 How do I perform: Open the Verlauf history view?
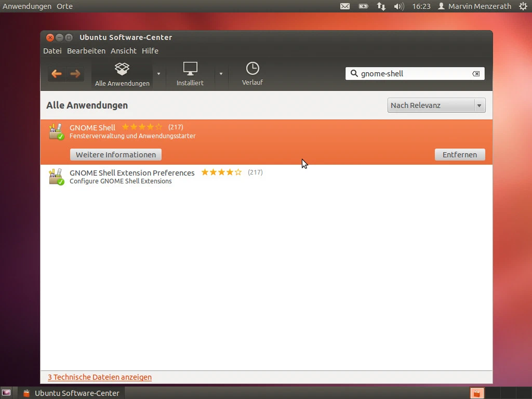point(252,74)
